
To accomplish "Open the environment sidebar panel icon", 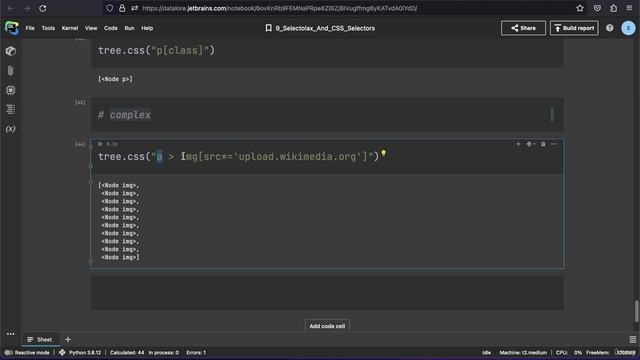I will [11, 51].
